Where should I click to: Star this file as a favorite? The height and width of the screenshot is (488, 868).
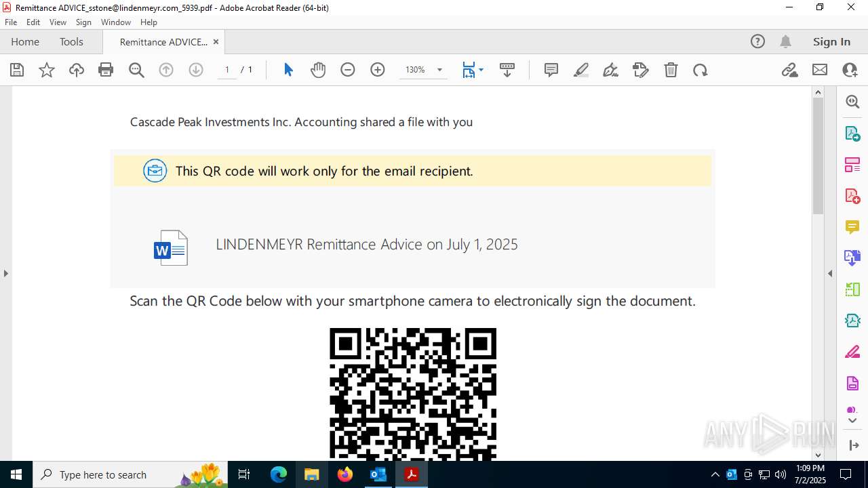point(47,70)
